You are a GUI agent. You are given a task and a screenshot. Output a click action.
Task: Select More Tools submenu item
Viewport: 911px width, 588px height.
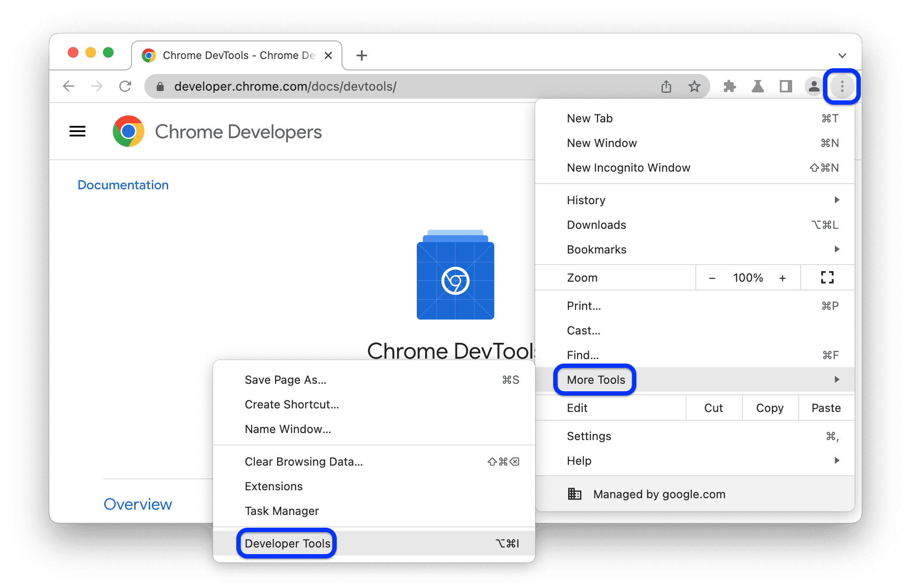(x=595, y=380)
